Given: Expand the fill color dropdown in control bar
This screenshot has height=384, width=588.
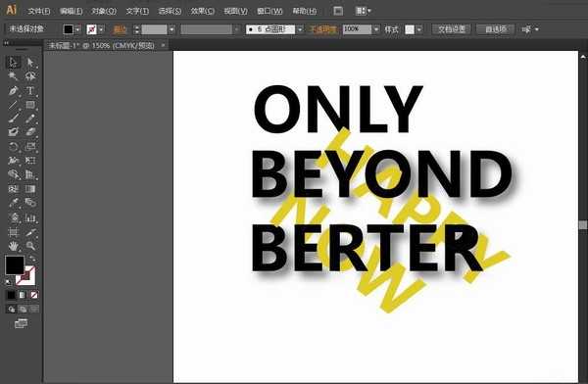Looking at the screenshot, I should (77, 29).
